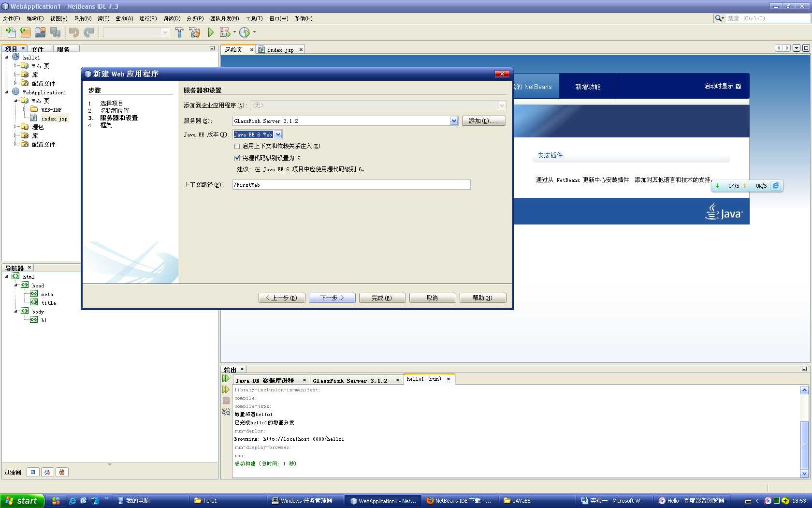Uncheck 将源代码级别设置为 6 checkbox
Screen dimensions: 812x508
(237, 158)
